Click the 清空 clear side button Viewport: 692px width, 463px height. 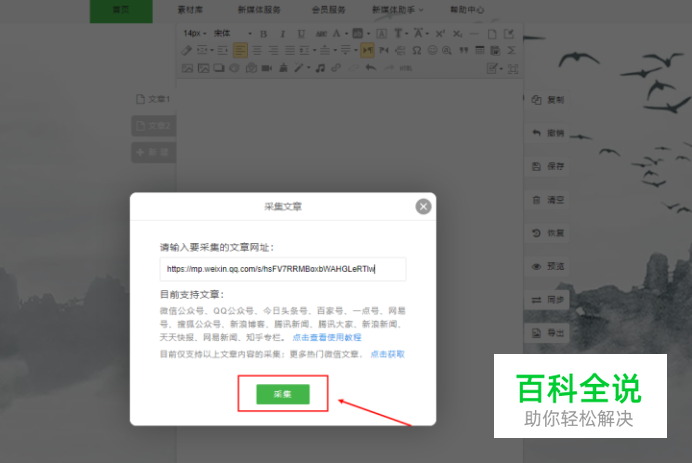click(x=547, y=200)
